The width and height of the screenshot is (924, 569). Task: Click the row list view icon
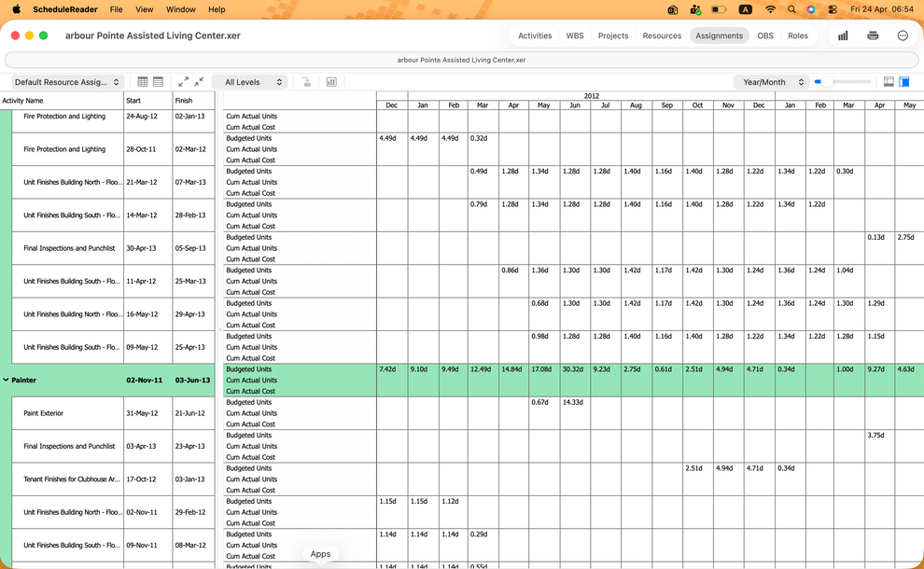coord(158,82)
